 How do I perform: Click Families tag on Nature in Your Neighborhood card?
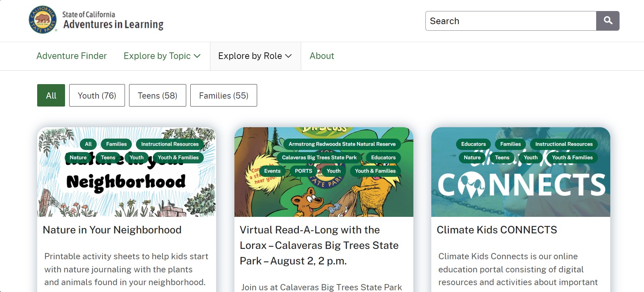116,144
